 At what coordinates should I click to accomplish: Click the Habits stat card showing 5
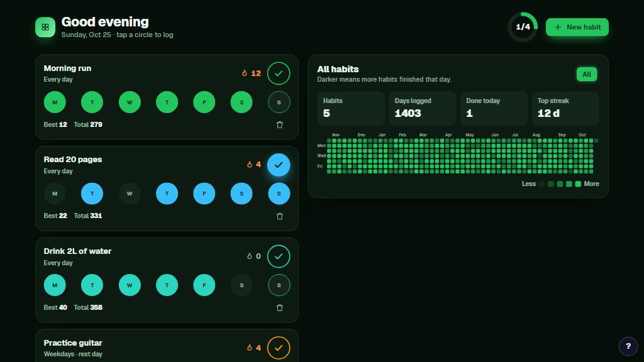tap(351, 108)
